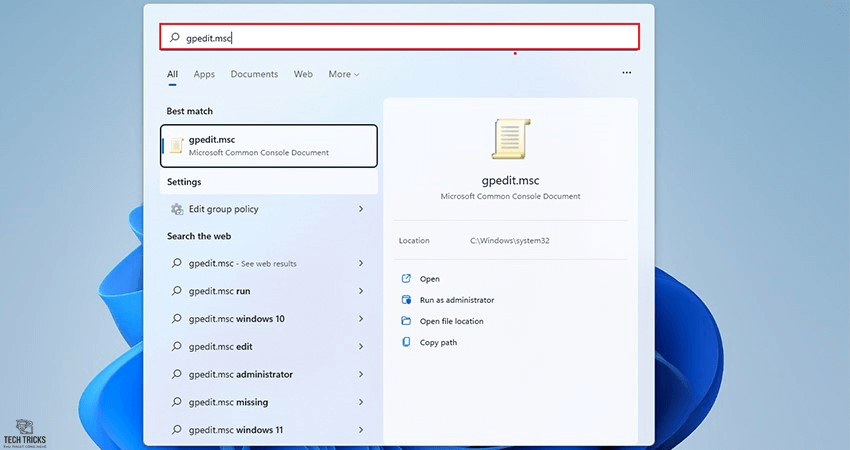This screenshot has width=850, height=450.
Task: Click the magnifier icon in the search box
Action: [x=175, y=37]
